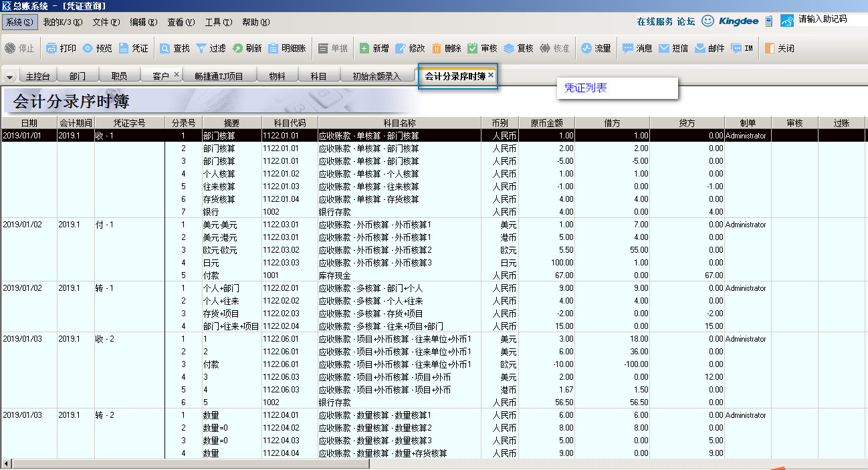Click the 请输入助记码 input field

pyautogui.click(x=829, y=19)
